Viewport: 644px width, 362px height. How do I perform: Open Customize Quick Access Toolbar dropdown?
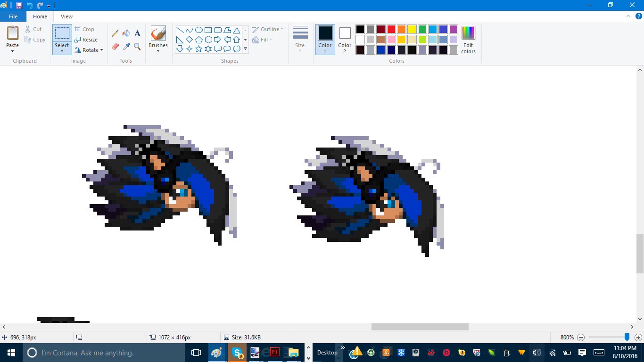click(49, 6)
